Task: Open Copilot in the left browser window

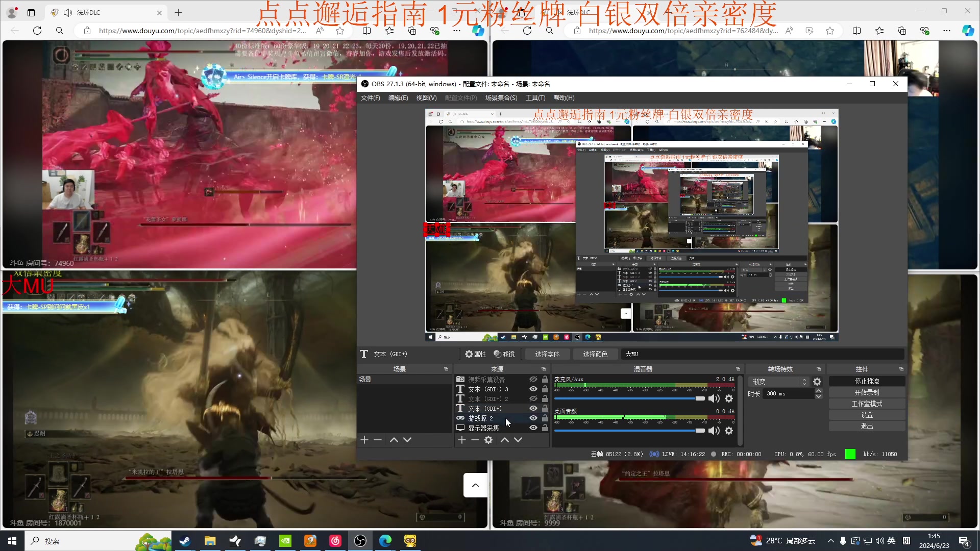Action: (x=478, y=31)
